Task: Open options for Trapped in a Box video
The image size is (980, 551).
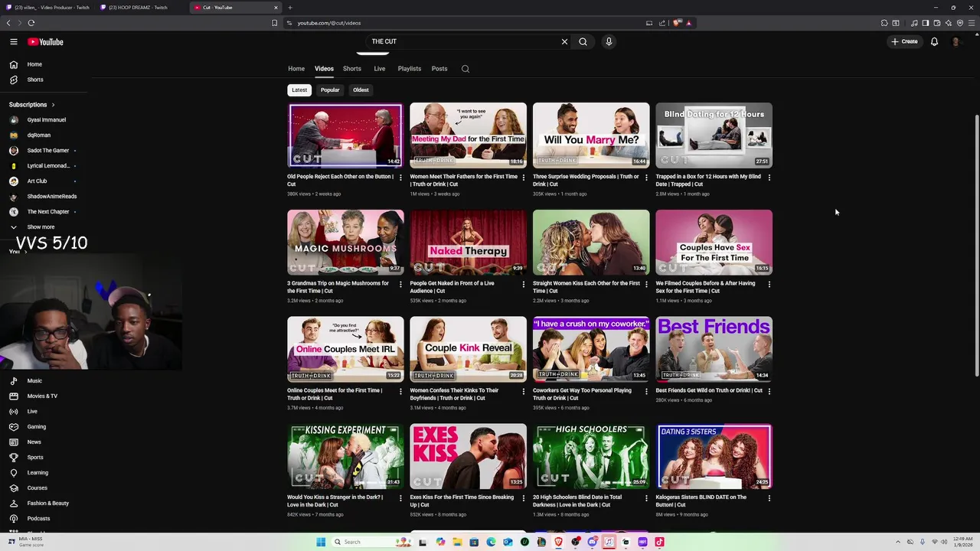Action: click(769, 178)
